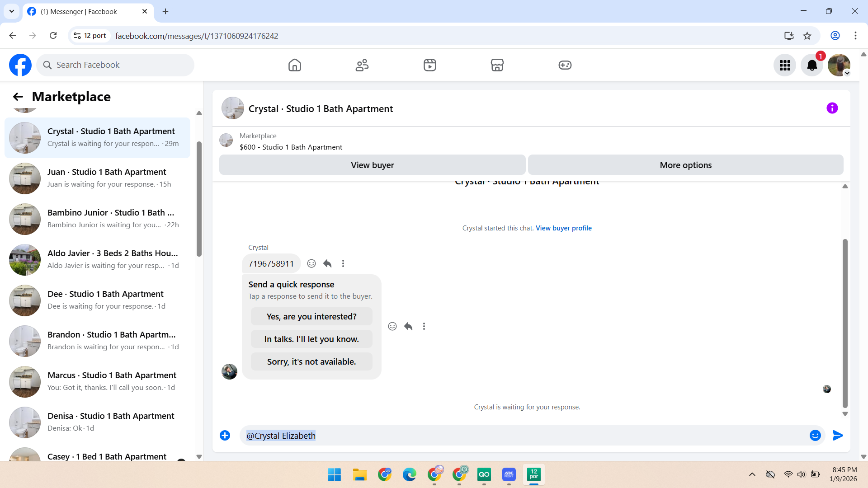868x488 pixels.
Task: Open File Explorer from the Windows taskbar
Action: [359, 474]
